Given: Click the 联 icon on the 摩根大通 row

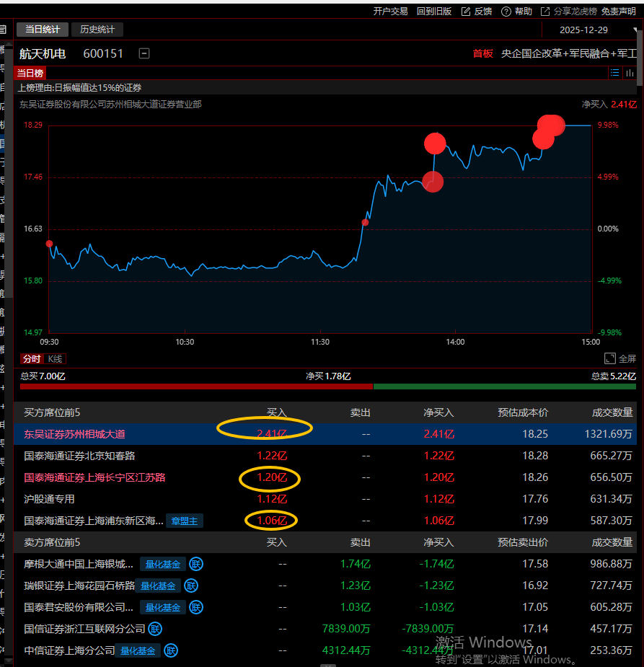Looking at the screenshot, I should [x=196, y=564].
